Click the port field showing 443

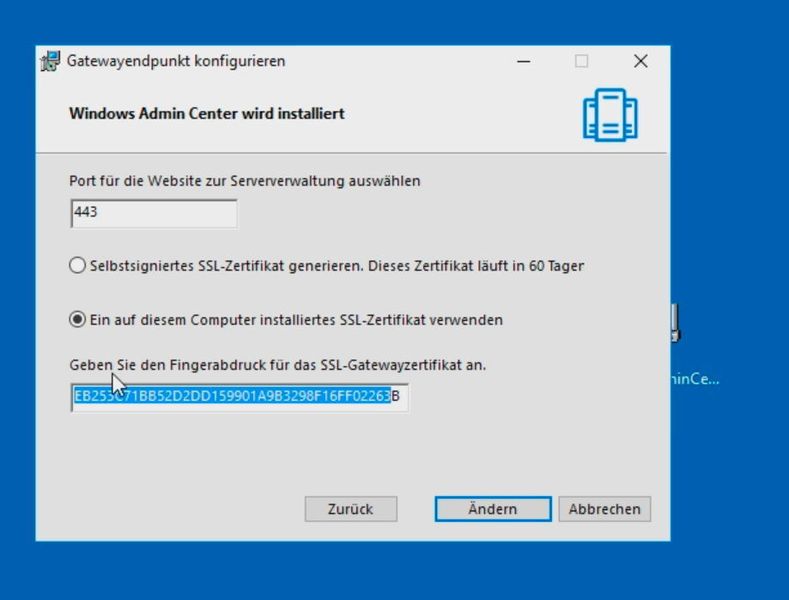coord(154,213)
